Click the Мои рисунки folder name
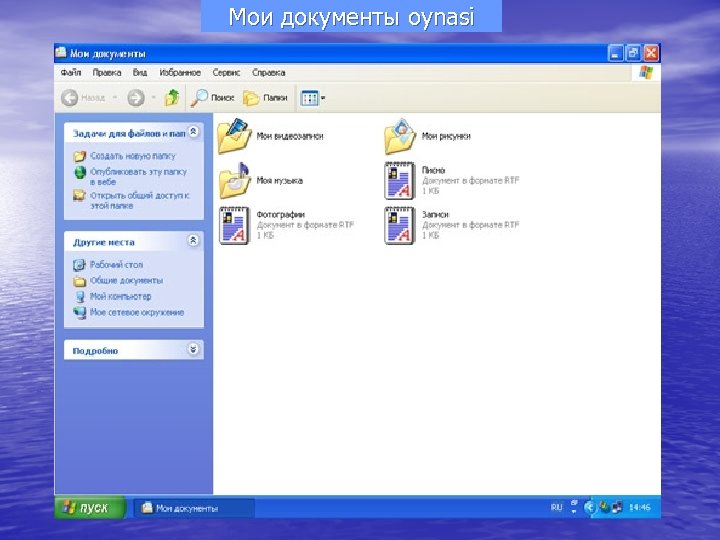 (x=446, y=136)
